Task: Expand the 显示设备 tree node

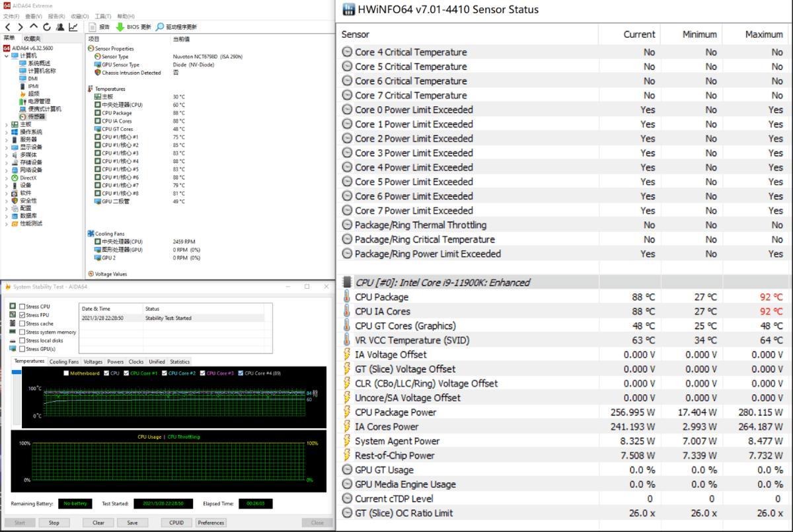Action: point(6,147)
